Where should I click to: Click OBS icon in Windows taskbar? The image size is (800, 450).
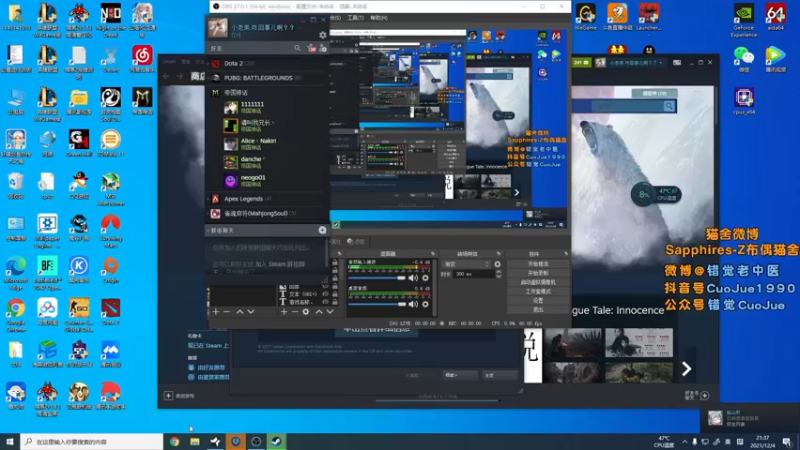coord(256,442)
